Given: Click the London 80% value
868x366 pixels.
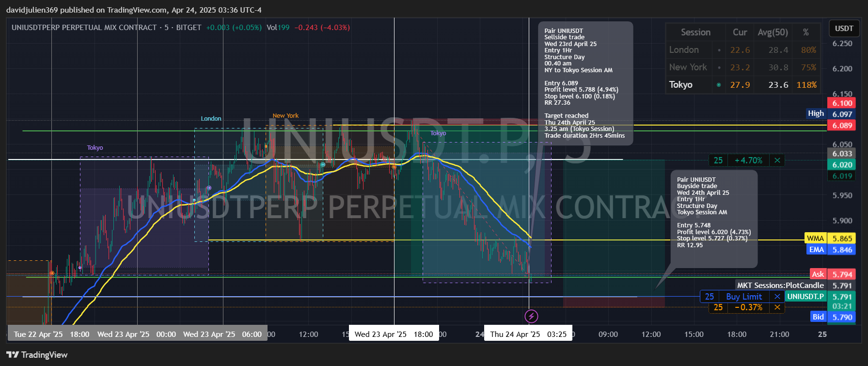Looking at the screenshot, I should (x=808, y=50).
